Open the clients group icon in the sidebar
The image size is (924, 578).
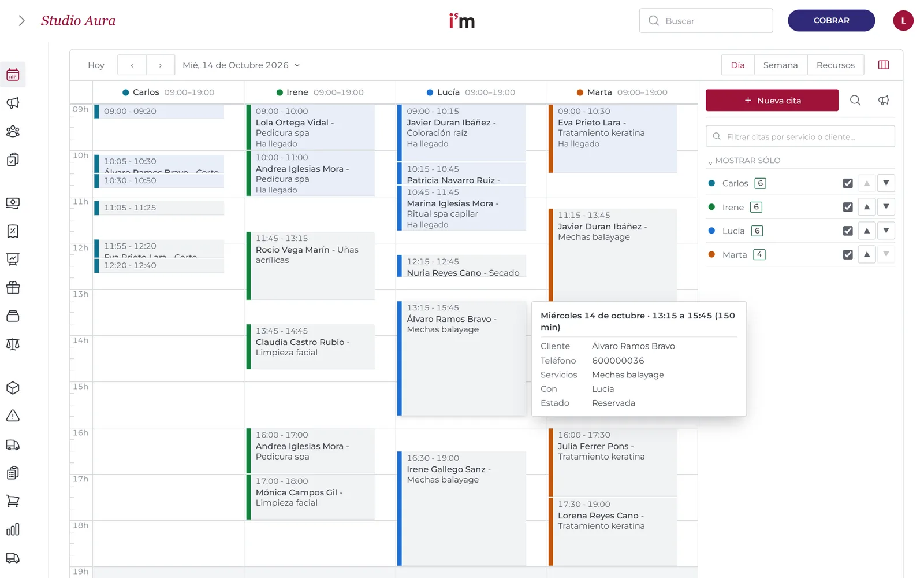pos(13,131)
